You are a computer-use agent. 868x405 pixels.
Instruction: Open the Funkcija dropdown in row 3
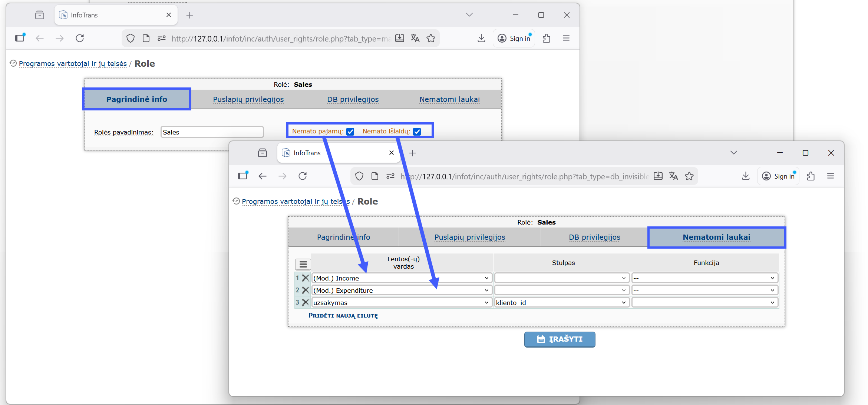[704, 302]
